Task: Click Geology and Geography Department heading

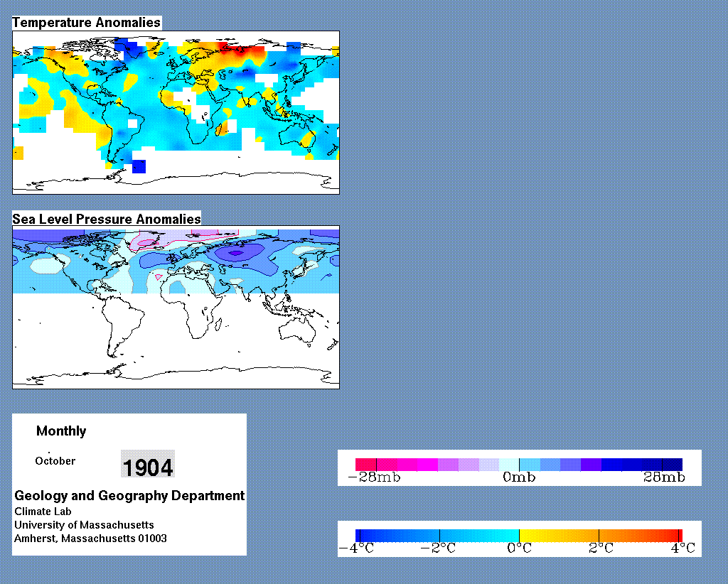Action: (129, 495)
